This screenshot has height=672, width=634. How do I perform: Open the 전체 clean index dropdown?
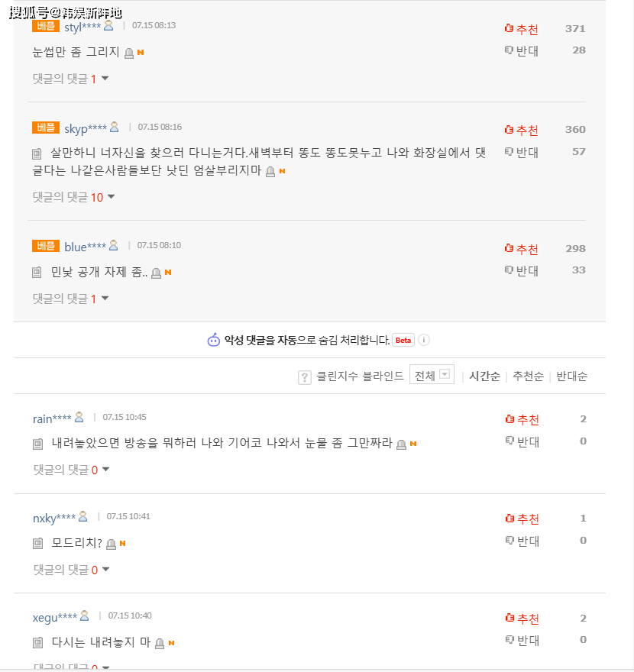(x=432, y=375)
